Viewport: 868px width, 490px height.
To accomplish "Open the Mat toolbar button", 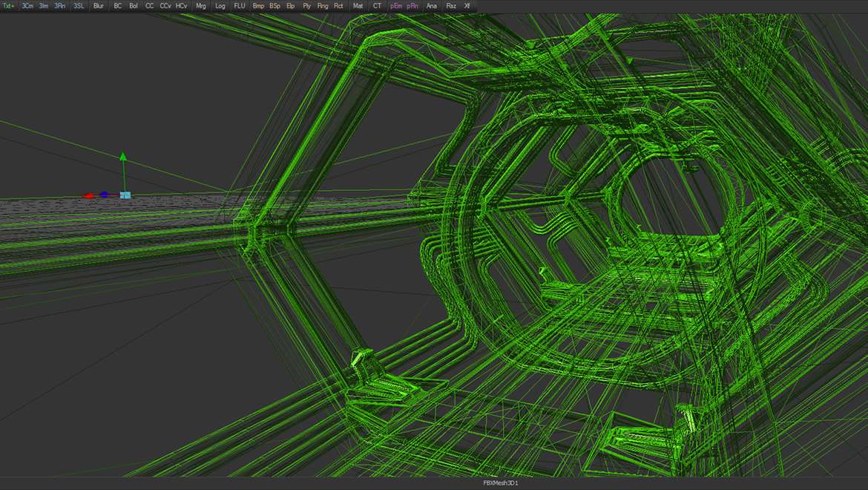I will 358,6.
